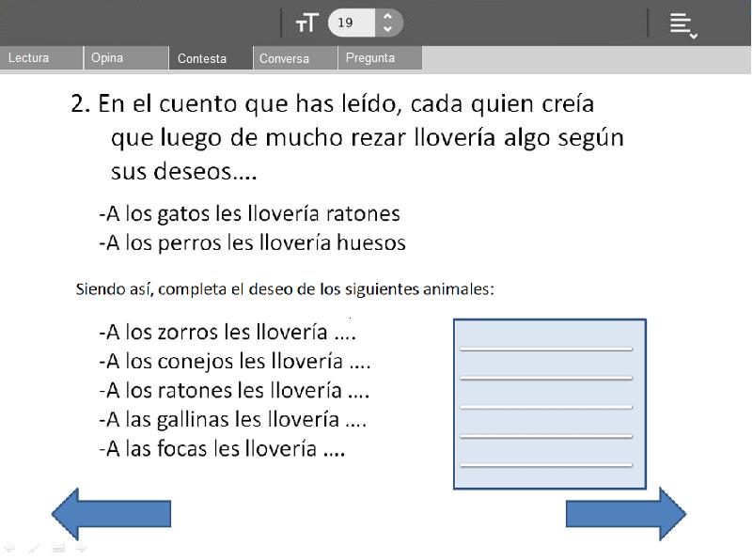Click the font size field showing 19
Viewport: 753px width, 560px height.
click(x=352, y=23)
